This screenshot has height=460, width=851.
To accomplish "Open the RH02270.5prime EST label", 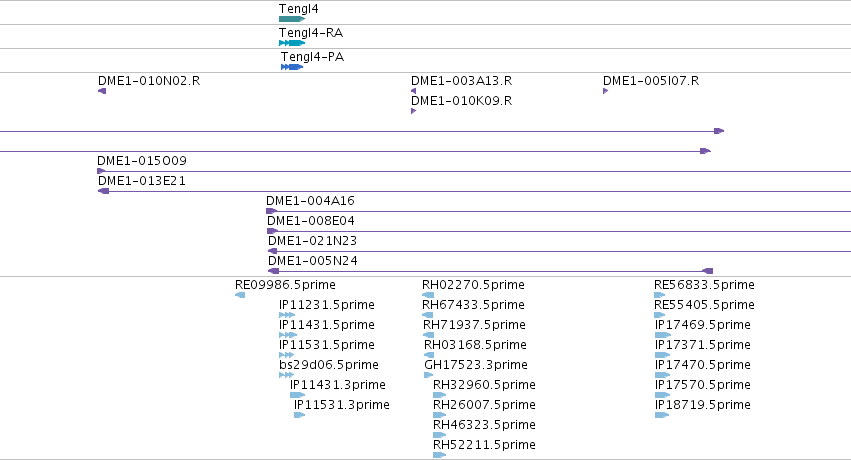I will (x=473, y=285).
